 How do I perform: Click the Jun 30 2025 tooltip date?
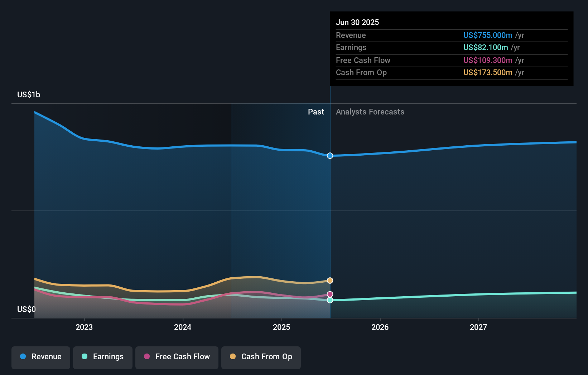[x=357, y=22]
